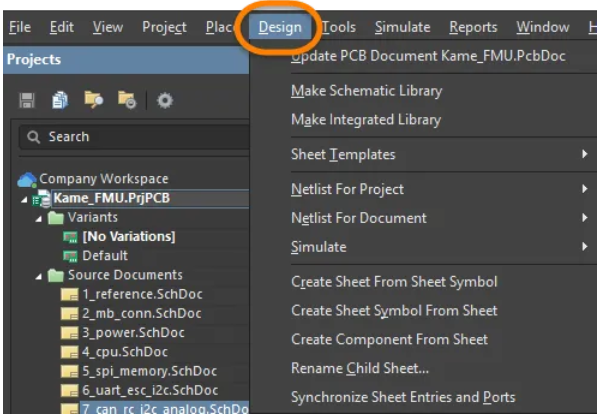Click the Source Documents folder icon
The height and width of the screenshot is (418, 600).
56,275
